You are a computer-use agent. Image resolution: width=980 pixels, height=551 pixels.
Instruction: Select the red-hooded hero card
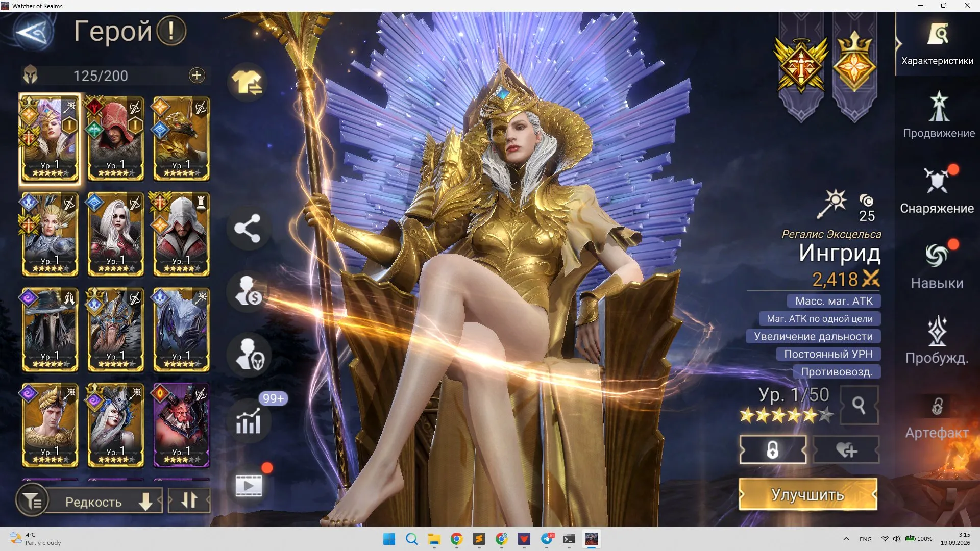click(x=115, y=138)
